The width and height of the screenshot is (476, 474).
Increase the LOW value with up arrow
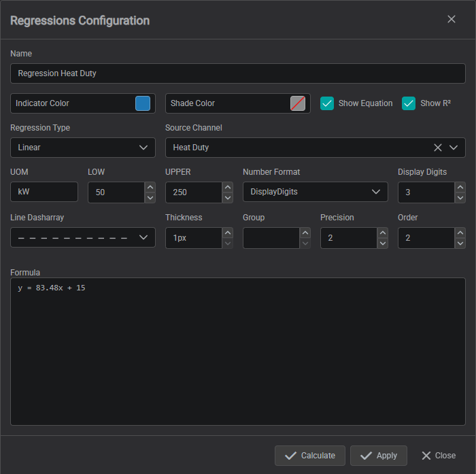(x=150, y=187)
